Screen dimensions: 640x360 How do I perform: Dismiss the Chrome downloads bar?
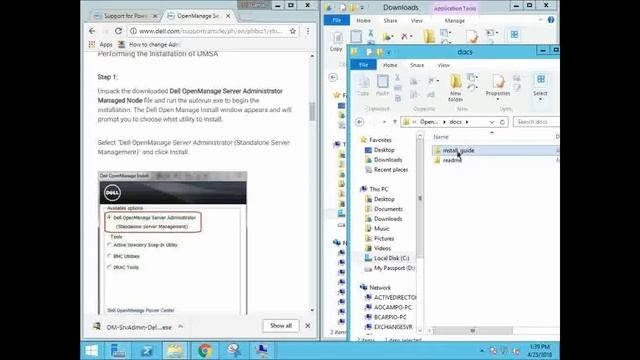coord(308,326)
